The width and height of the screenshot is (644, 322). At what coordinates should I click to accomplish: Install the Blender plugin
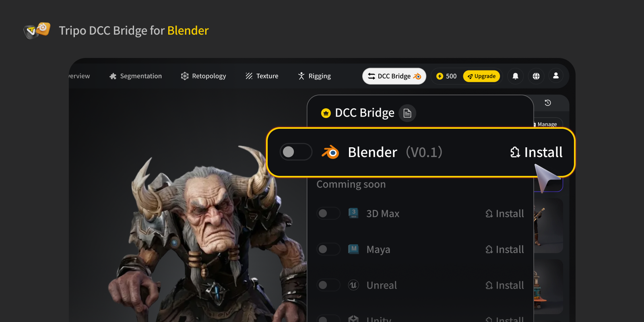pyautogui.click(x=537, y=152)
